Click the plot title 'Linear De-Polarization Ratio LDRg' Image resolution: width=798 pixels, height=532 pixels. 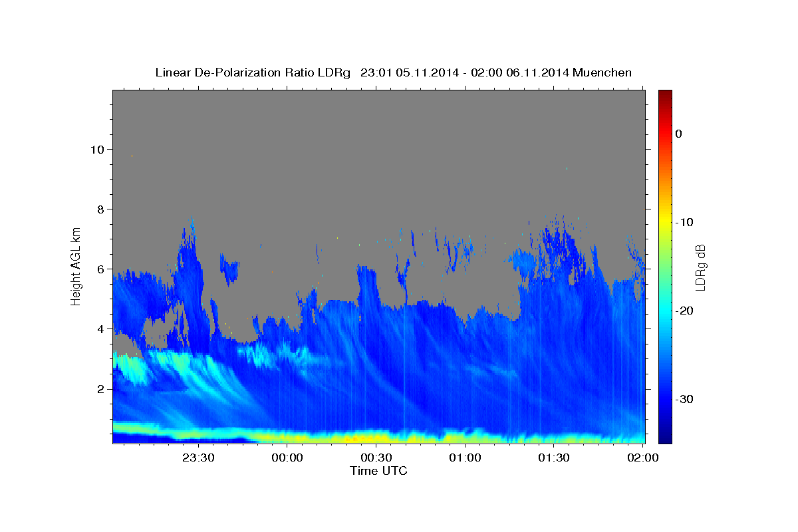[x=253, y=72]
